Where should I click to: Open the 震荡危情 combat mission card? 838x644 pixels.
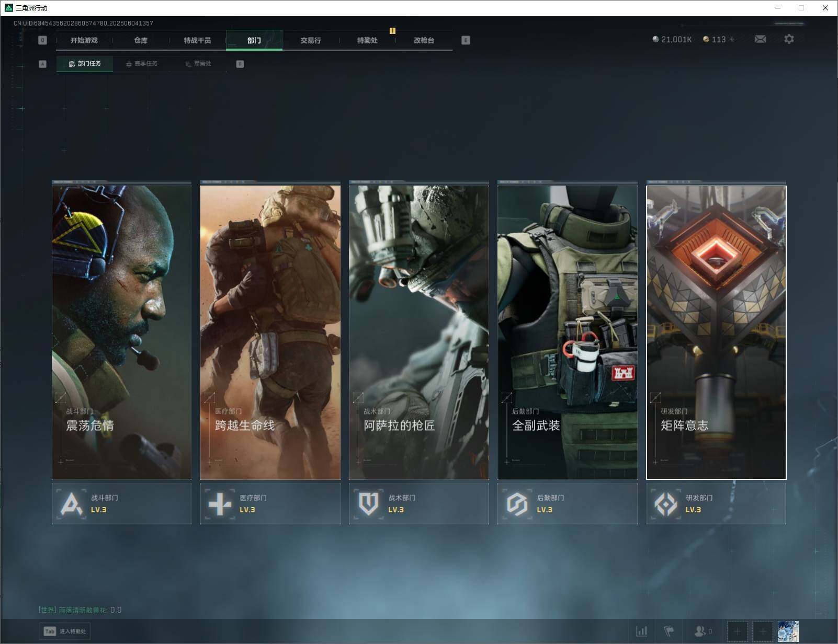point(121,332)
